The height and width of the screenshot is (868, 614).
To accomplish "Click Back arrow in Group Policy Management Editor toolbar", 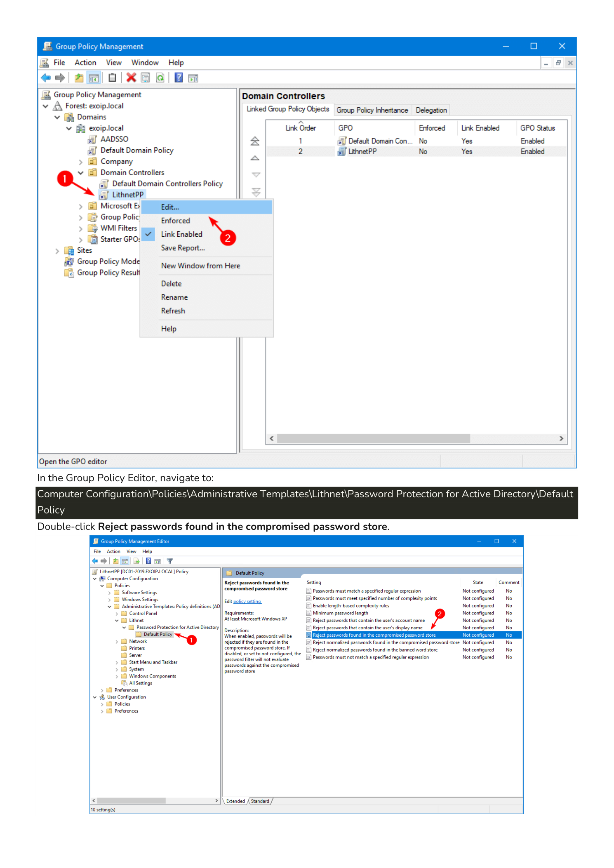I will pyautogui.click(x=95, y=561).
